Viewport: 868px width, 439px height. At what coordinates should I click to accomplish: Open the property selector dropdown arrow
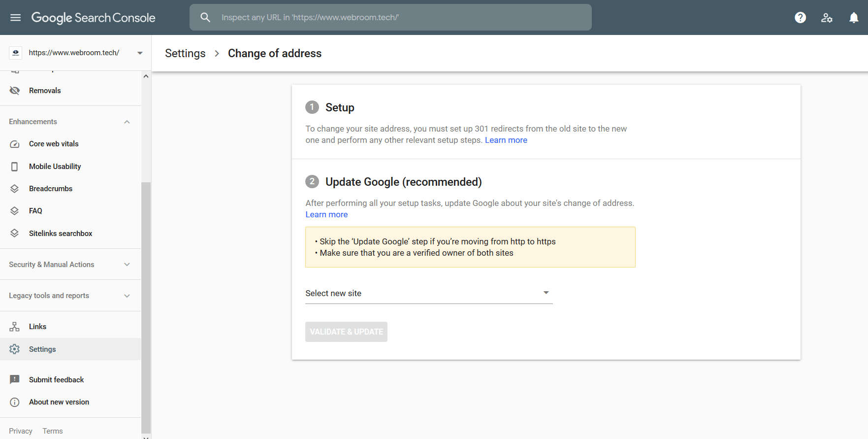point(140,53)
